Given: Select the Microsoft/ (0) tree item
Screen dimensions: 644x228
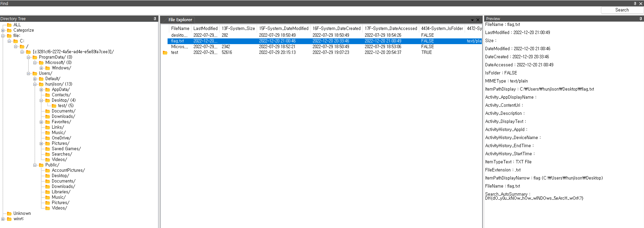Looking at the screenshot, I should coord(59,63).
